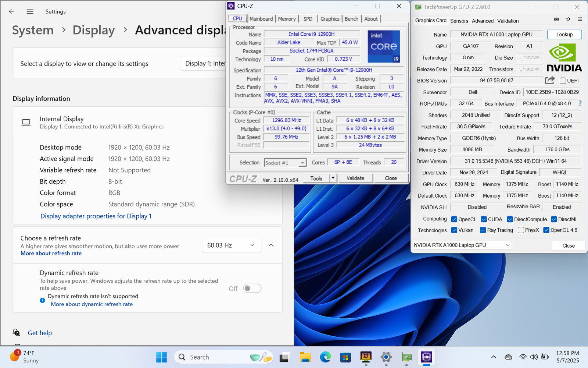The height and width of the screenshot is (368, 588).
Task: Open CPU-Z Socket #1 selection dropdown
Action: [285, 163]
